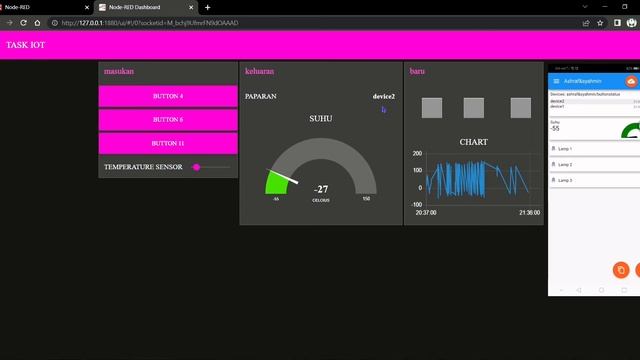Toggle Lamp 3 in the phone app
Viewport: 640px width, 360px height.
coord(594,180)
